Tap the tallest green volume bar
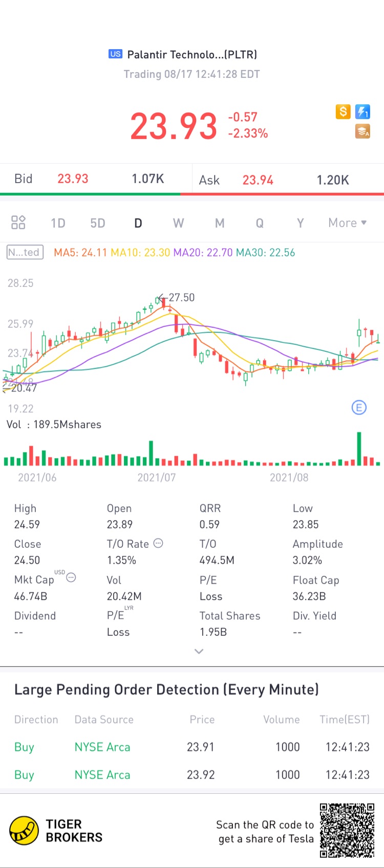Viewport: 384px width, 868px height. tap(359, 449)
